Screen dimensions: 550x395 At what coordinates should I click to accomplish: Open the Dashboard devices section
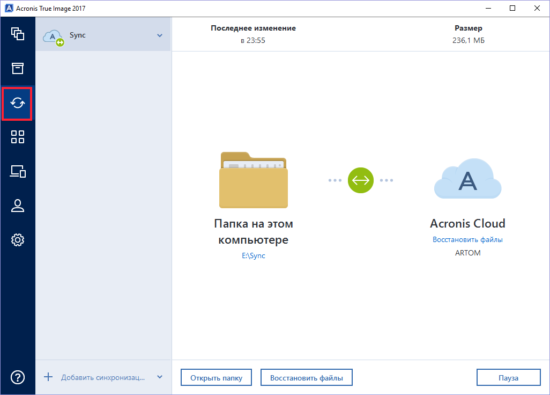[x=18, y=172]
